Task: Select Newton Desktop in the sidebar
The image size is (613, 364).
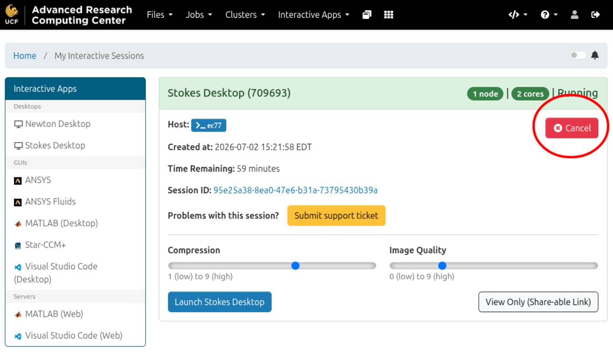Action: coord(75,124)
